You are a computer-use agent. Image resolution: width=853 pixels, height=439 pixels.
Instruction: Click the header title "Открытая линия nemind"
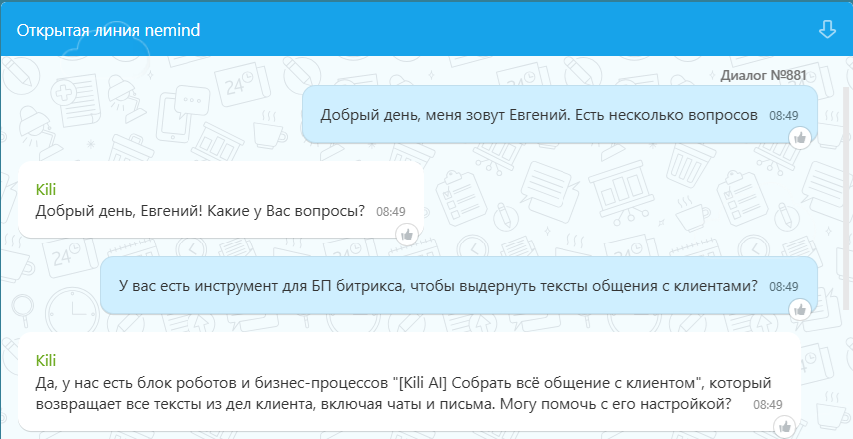click(108, 30)
